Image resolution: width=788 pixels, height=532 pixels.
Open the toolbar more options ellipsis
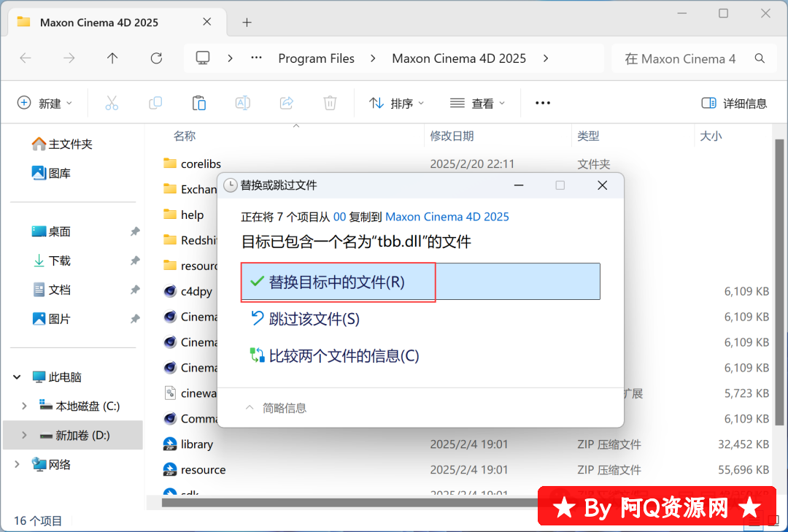[543, 103]
